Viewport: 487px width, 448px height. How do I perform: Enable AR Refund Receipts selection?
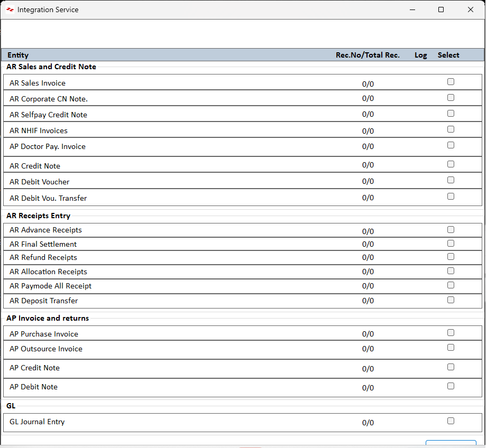[451, 257]
